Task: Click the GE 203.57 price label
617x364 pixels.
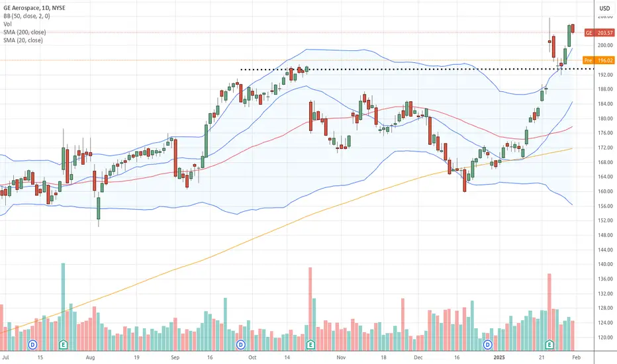Action: click(x=599, y=32)
